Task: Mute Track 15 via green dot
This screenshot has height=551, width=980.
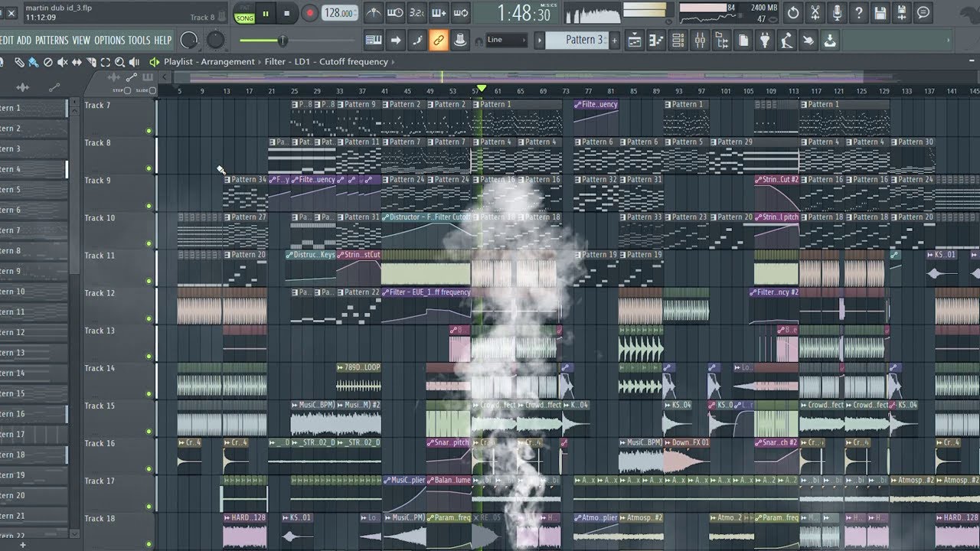Action: [149, 431]
